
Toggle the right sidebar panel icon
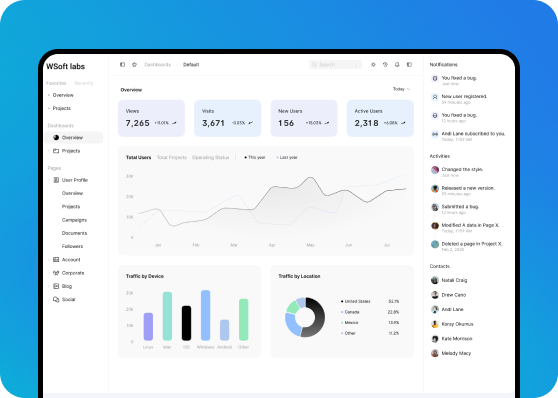409,64
